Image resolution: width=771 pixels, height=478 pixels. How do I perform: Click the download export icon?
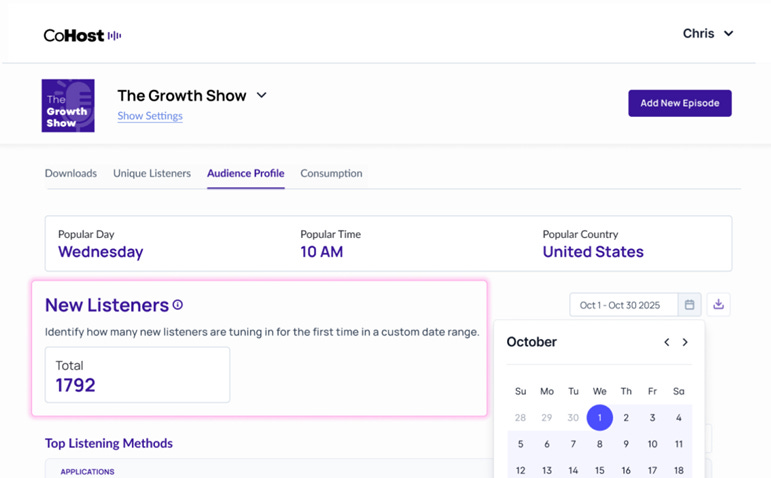[x=718, y=304]
